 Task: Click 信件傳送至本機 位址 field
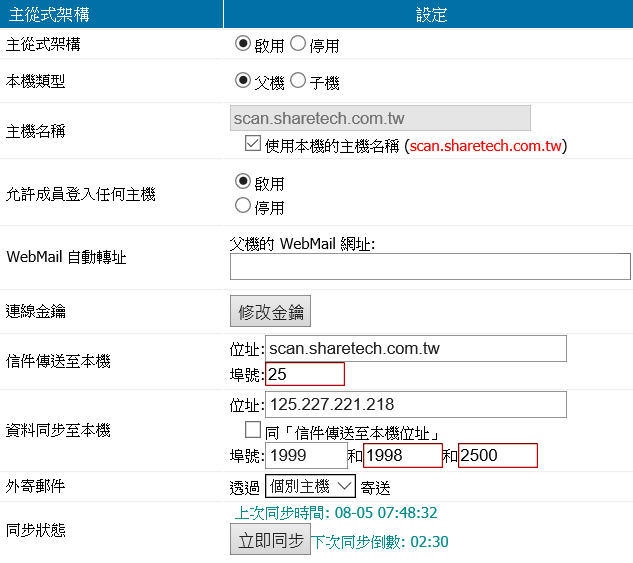click(415, 348)
